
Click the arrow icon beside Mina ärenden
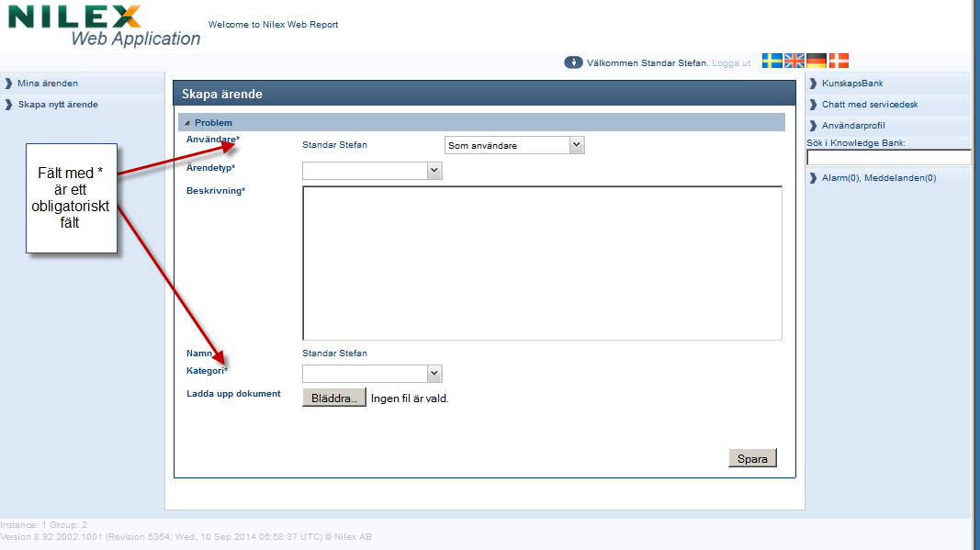(x=9, y=84)
